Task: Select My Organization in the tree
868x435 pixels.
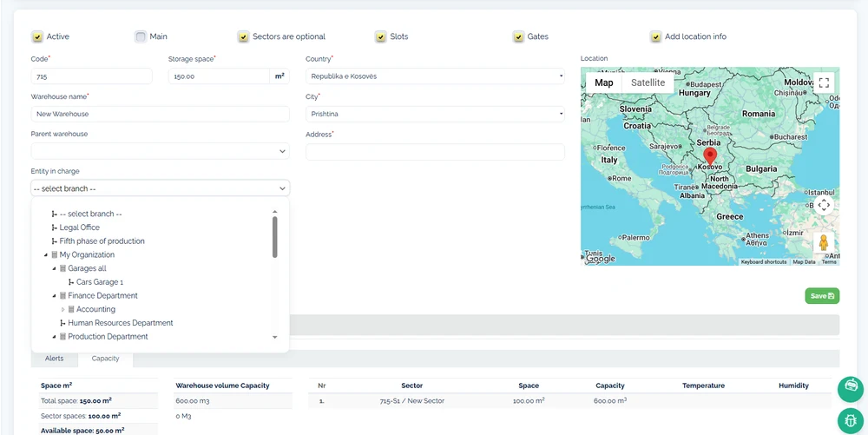Action: [x=87, y=255]
